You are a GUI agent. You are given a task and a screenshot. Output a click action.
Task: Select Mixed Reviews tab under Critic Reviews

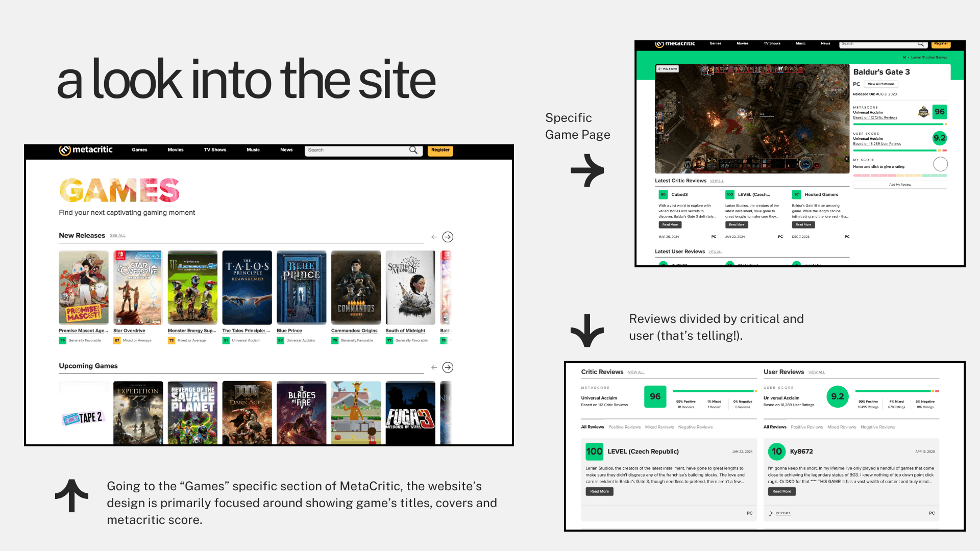coord(659,427)
